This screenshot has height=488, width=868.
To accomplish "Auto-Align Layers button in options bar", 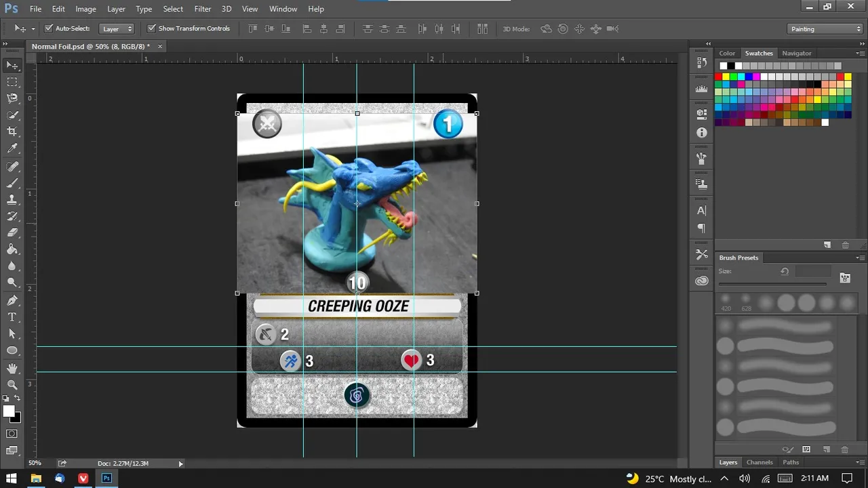I will 482,28.
